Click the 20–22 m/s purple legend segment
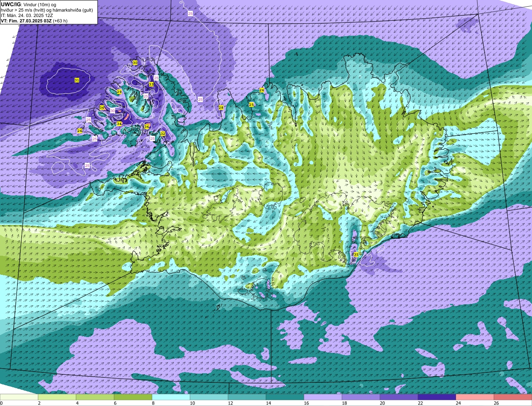This screenshot has height=406, width=532. 399,397
